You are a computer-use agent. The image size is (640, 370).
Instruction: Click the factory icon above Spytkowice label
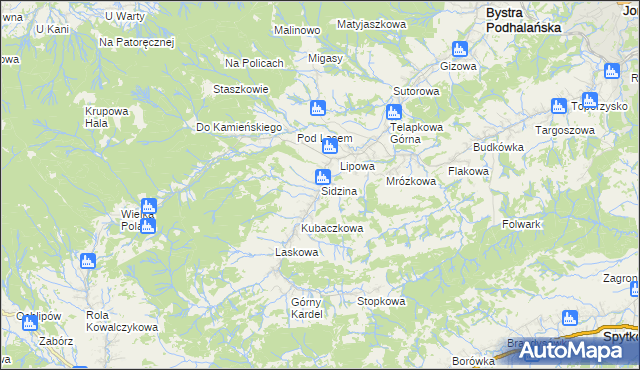pos(570,318)
